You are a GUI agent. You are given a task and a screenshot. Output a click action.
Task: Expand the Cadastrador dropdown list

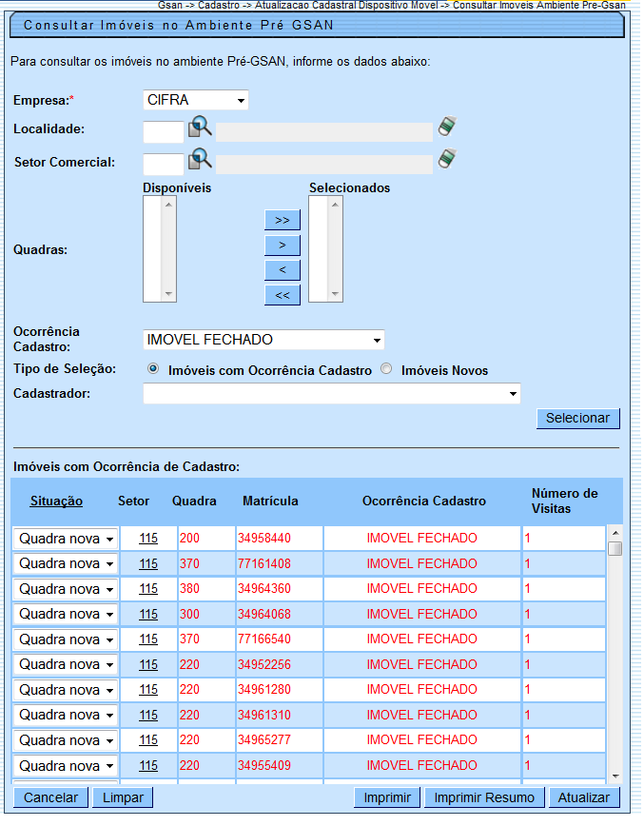[331, 393]
